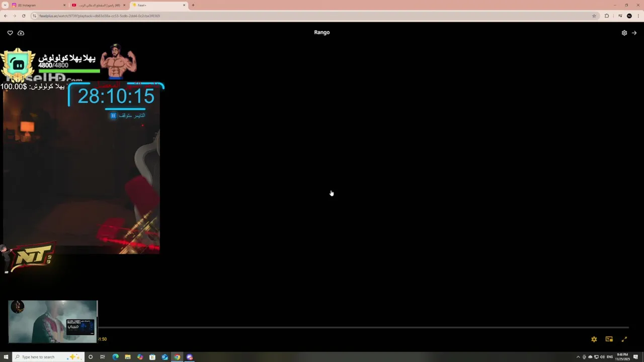The height and width of the screenshot is (362, 644).
Task: Go back with browser back arrow
Action: tap(5, 16)
